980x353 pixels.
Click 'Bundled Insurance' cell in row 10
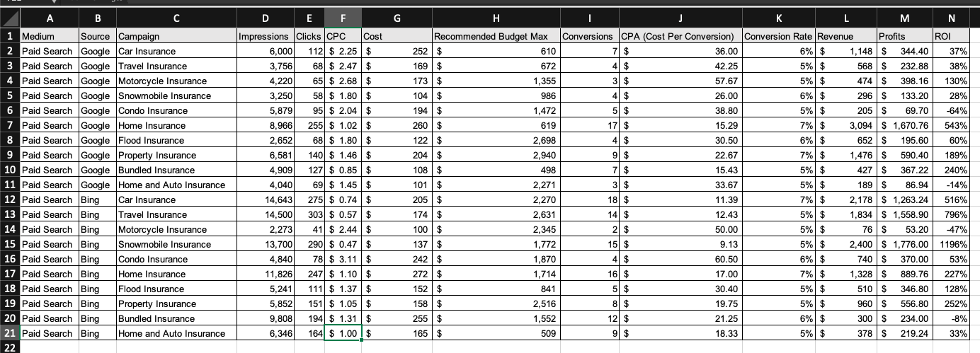[176, 170]
